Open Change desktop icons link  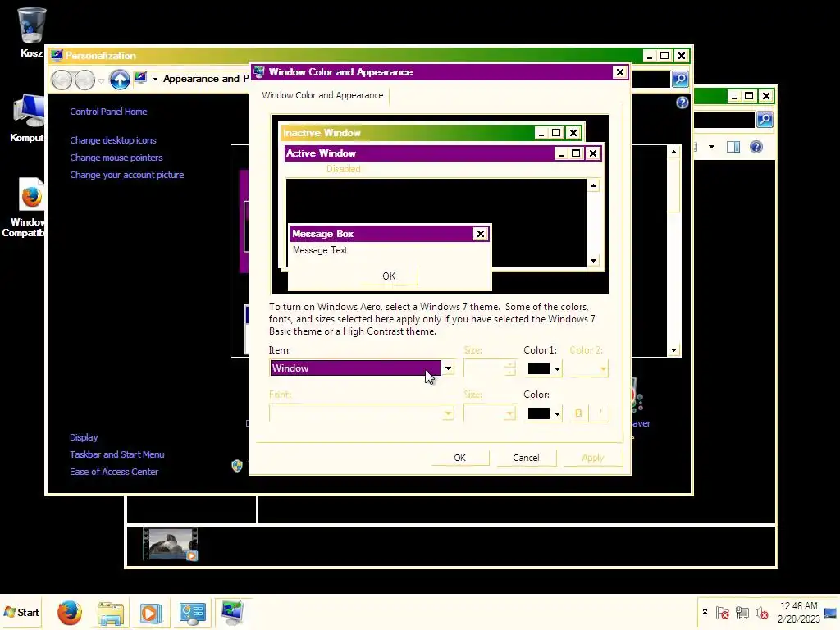113,140
